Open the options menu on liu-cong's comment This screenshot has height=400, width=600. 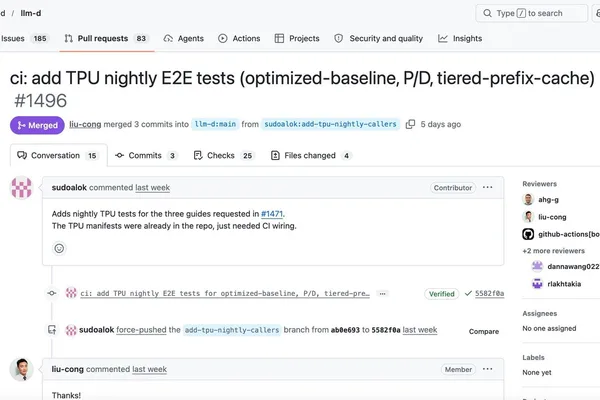click(488, 369)
